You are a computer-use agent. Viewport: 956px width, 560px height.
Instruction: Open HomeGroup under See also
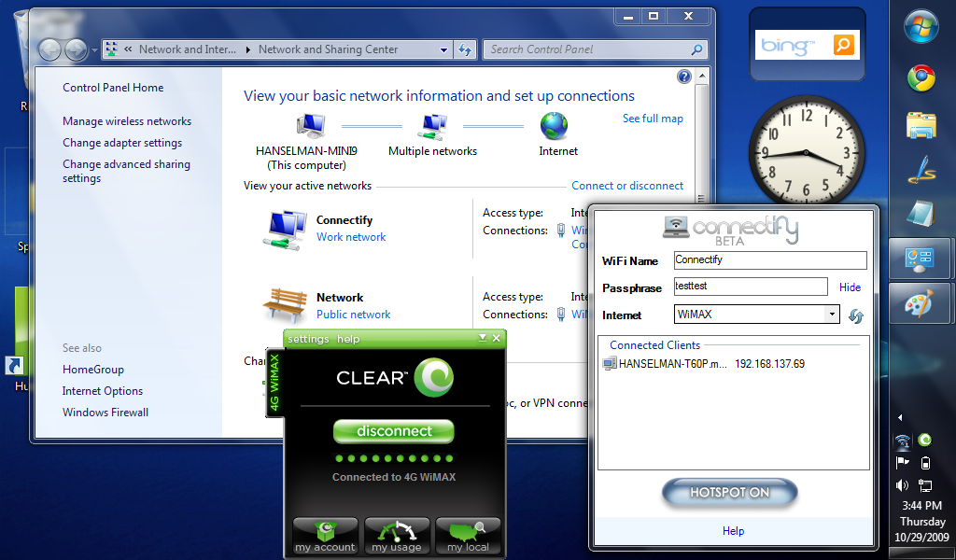coord(92,370)
